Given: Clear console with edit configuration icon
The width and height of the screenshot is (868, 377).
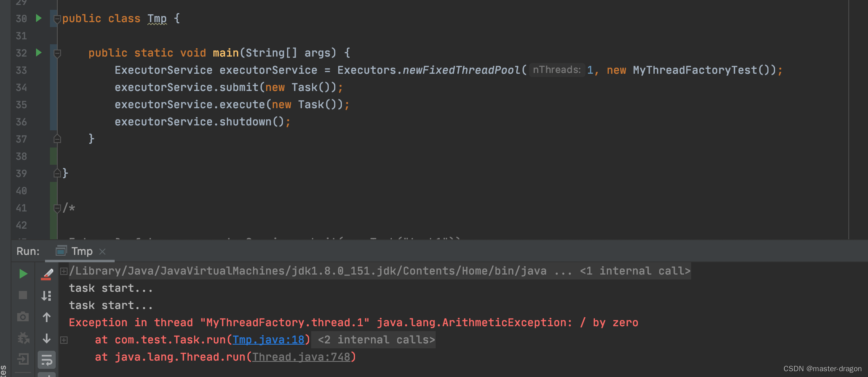Looking at the screenshot, I should point(47,274).
